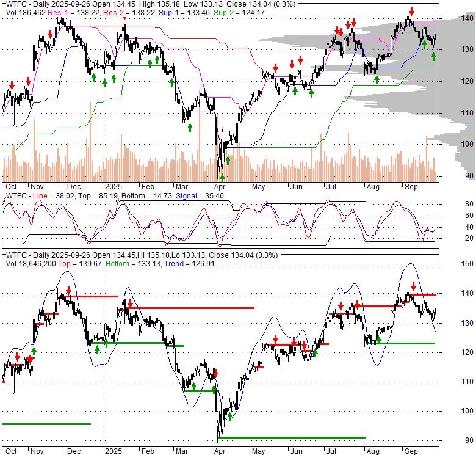This screenshot has width=476, height=455.
Task: Click the Trend = 126.91 label
Action: tap(189, 264)
